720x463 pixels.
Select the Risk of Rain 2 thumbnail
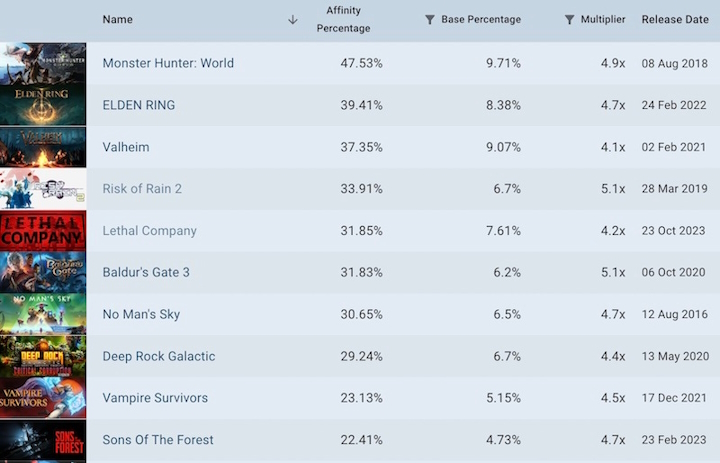43,189
